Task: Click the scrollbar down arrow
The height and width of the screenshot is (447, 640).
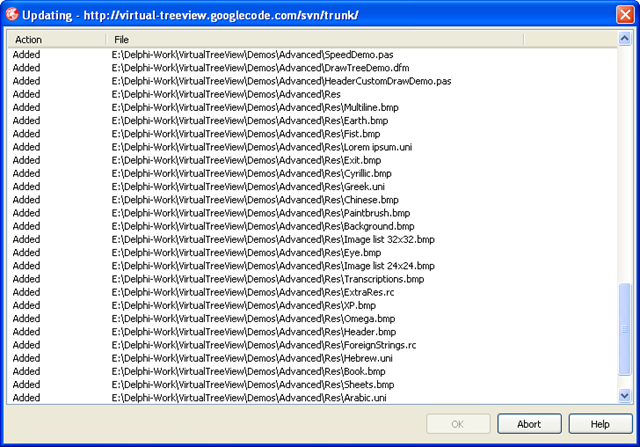Action: click(624, 395)
